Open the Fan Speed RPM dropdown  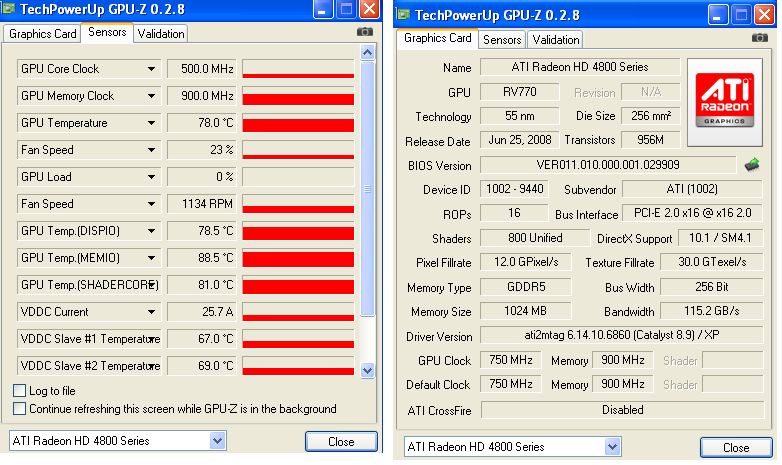(x=151, y=204)
